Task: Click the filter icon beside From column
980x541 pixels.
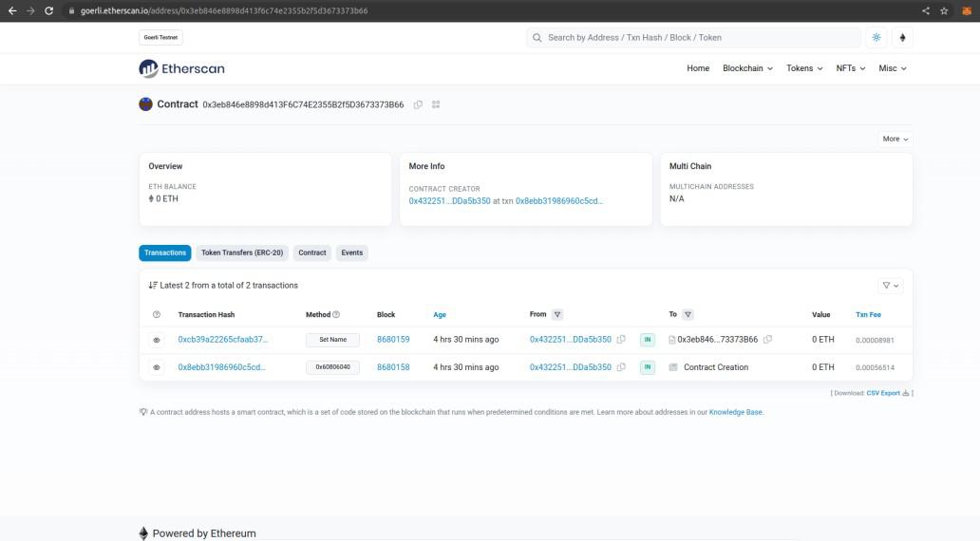Action: (x=557, y=315)
